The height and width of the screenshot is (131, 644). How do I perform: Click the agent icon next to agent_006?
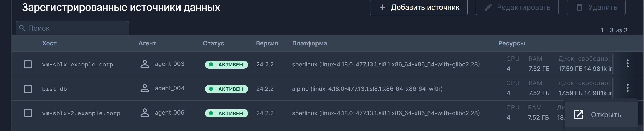(x=144, y=113)
